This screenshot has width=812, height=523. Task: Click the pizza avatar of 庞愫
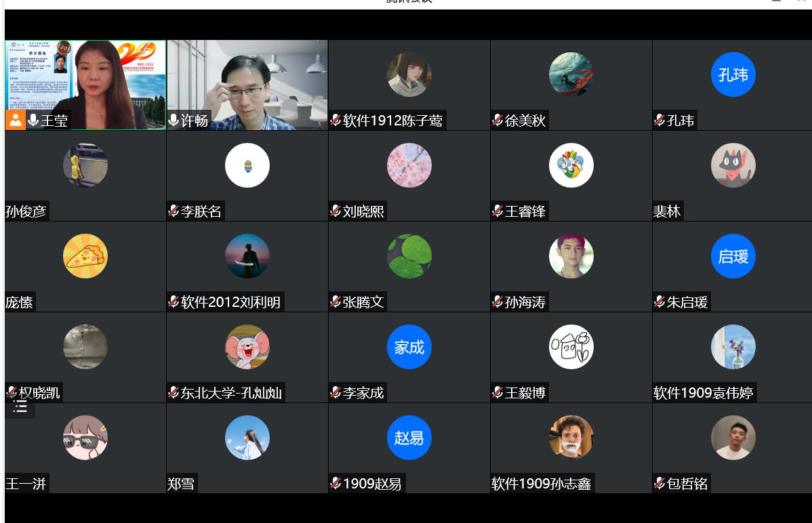tap(85, 256)
